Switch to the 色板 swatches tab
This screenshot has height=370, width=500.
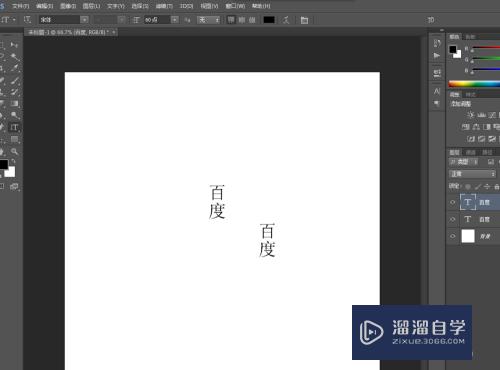(x=470, y=37)
